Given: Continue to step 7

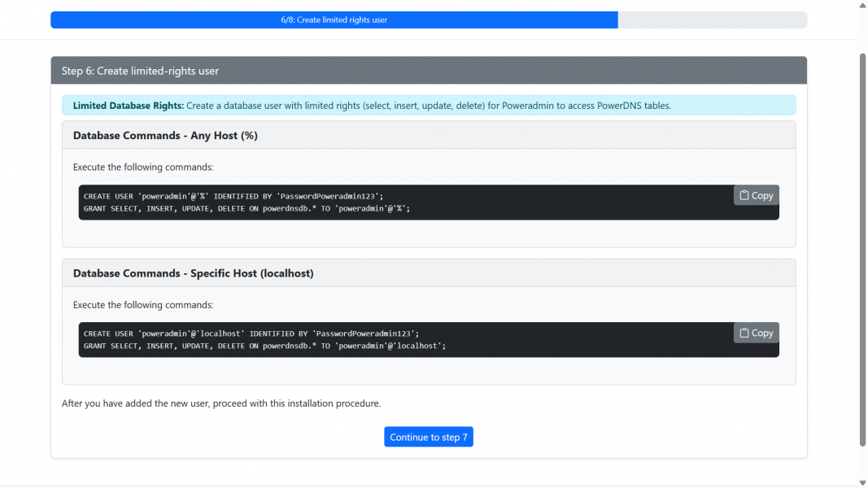Looking at the screenshot, I should (429, 438).
